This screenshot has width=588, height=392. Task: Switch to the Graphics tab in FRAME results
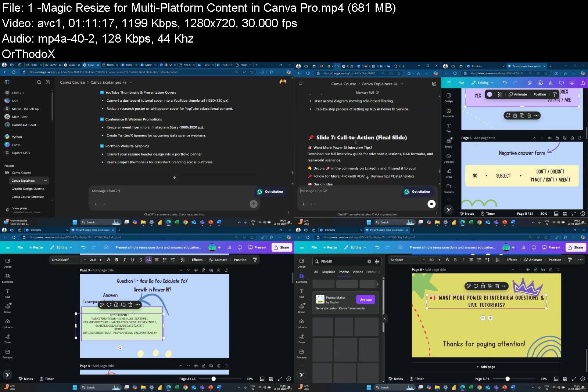(x=328, y=272)
